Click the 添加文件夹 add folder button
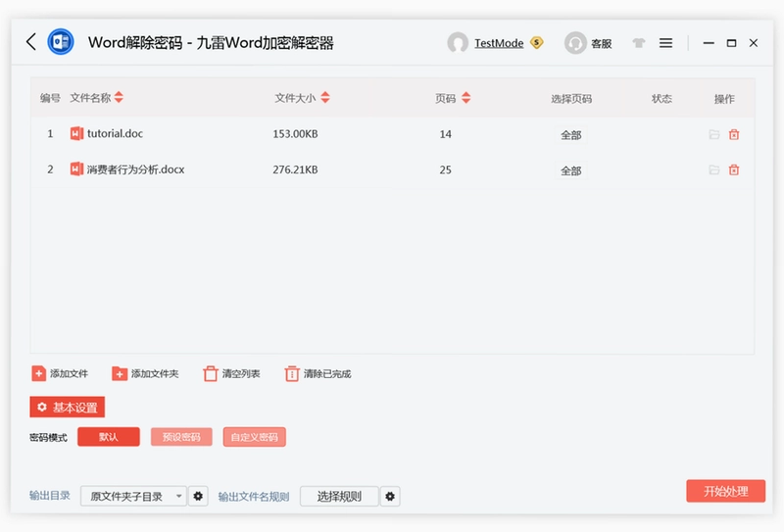The width and height of the screenshot is (784, 532). 145,373
